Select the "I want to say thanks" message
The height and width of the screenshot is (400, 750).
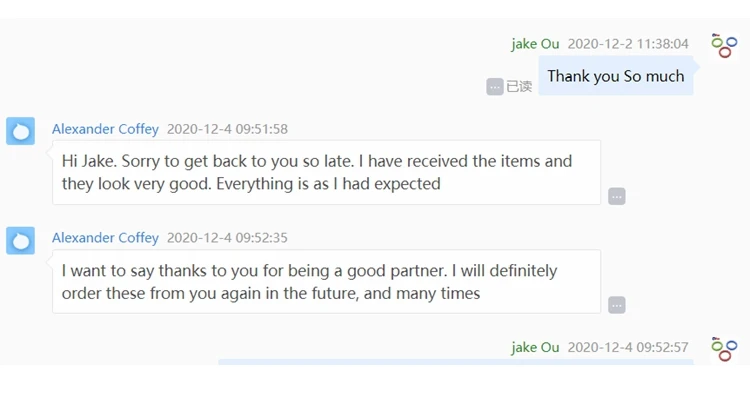tap(326, 281)
